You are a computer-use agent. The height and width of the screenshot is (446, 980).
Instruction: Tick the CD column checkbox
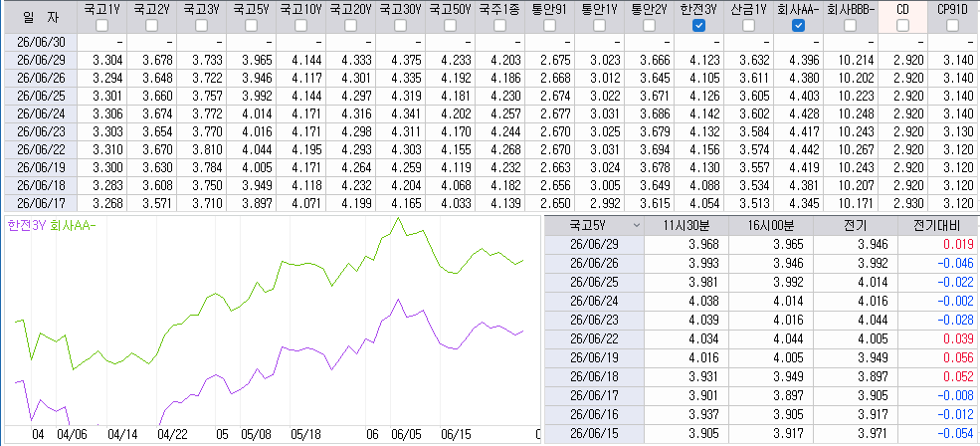[x=902, y=26]
